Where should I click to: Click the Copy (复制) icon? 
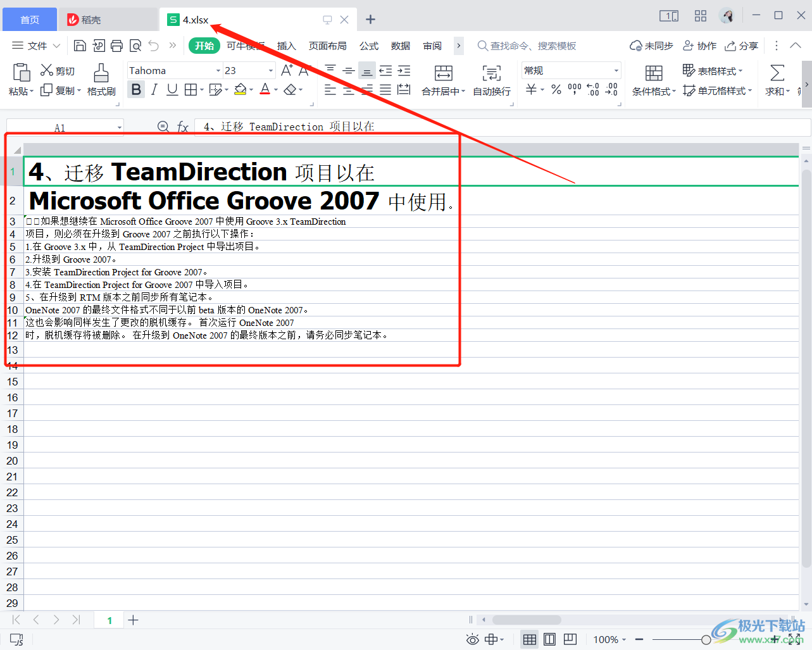tap(46, 91)
